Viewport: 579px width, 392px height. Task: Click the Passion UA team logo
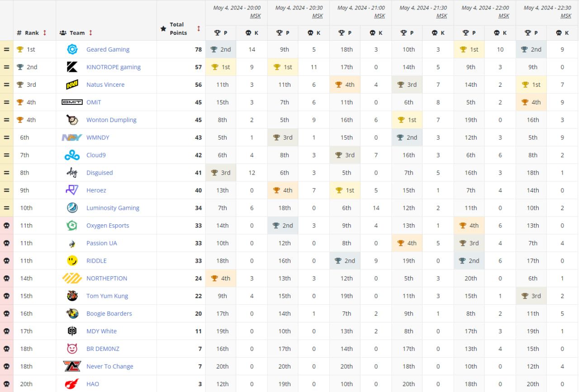pos(72,243)
